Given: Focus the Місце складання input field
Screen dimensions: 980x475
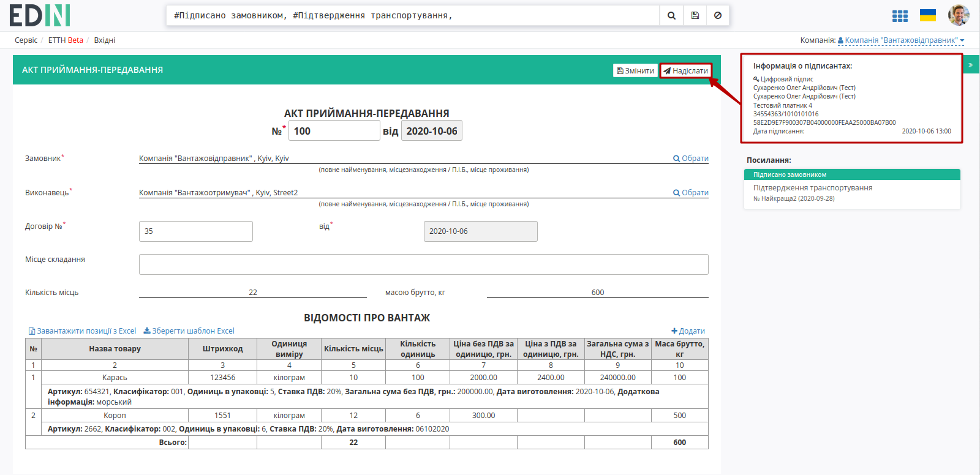Looking at the screenshot, I should coord(424,264).
